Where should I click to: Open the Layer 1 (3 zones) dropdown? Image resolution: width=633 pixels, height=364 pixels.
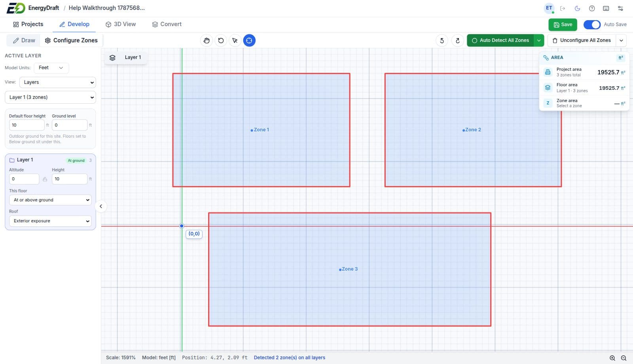coord(50,97)
